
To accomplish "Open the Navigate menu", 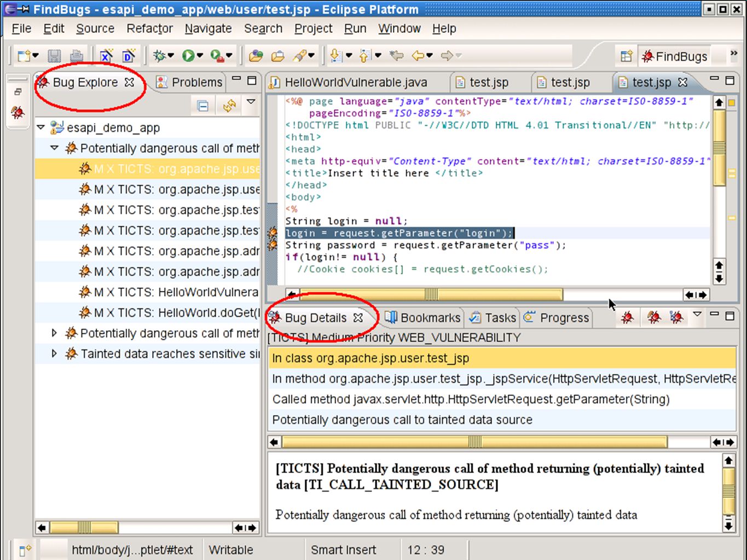I will pos(208,28).
